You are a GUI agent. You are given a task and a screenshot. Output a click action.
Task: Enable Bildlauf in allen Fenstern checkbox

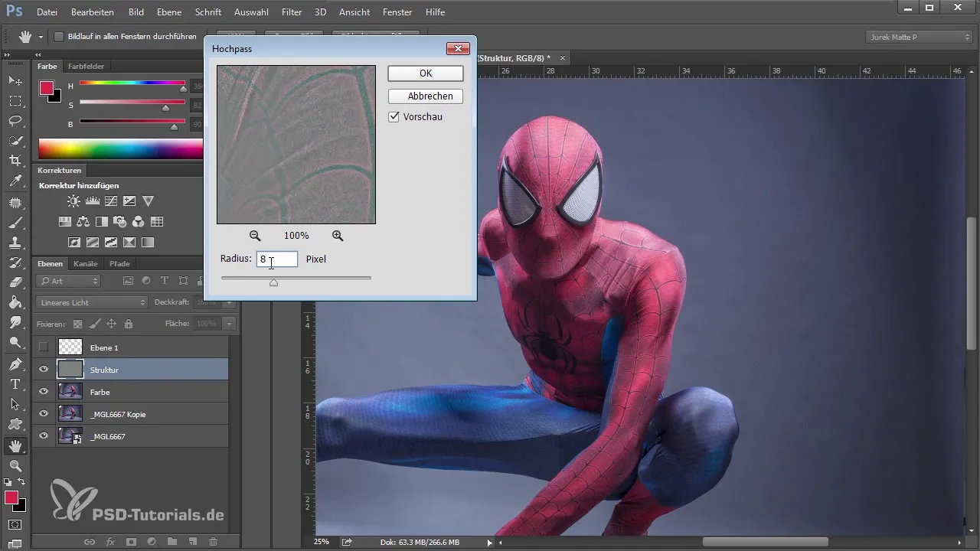(x=59, y=36)
